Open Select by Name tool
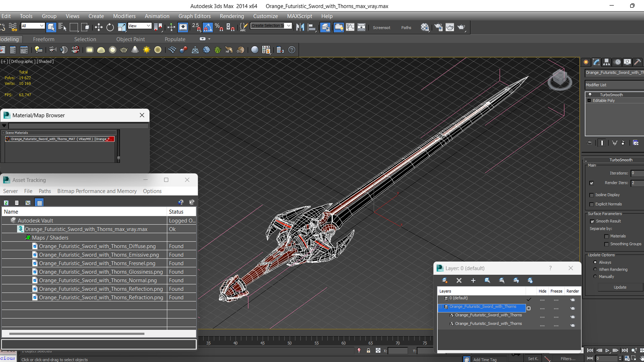This screenshot has height=362, width=644. click(62, 27)
